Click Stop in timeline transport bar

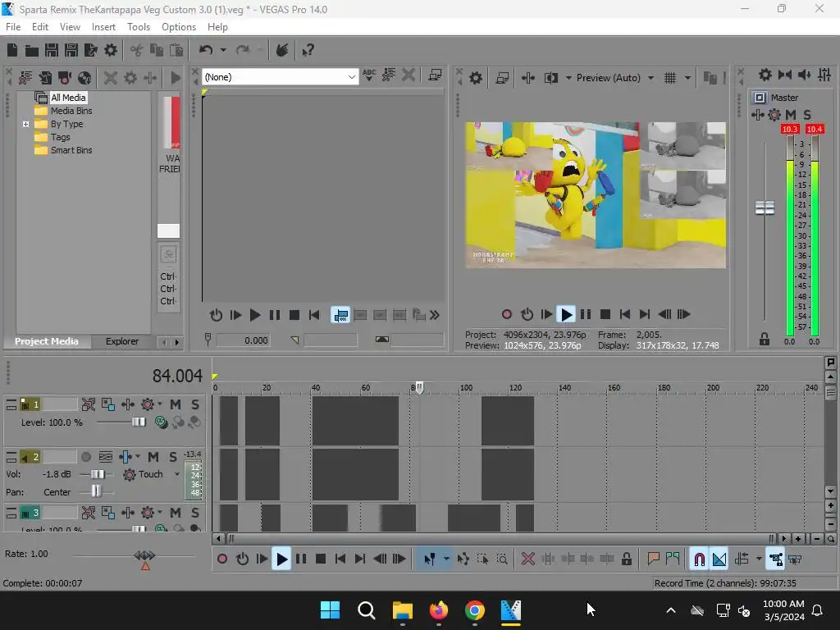tap(321, 559)
